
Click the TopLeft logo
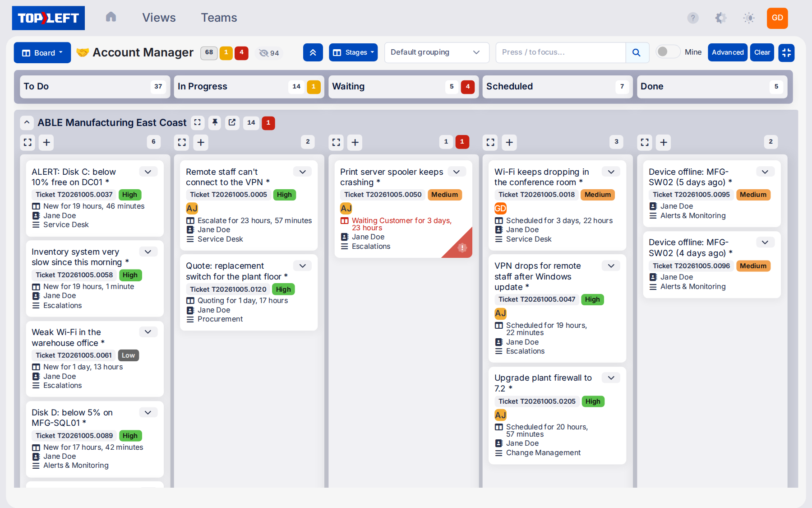(x=48, y=18)
